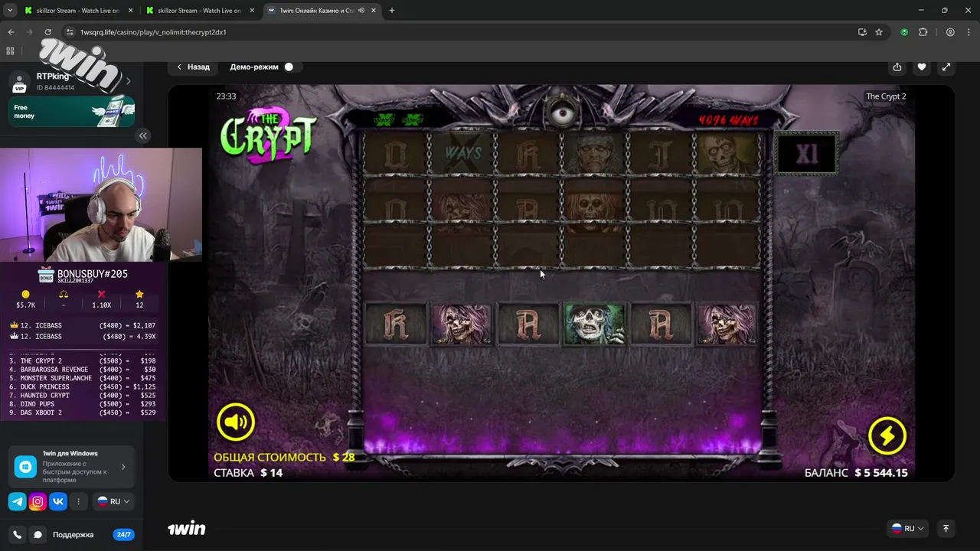This screenshot has height=551, width=980.
Task: Click the install app icon in address bar
Action: click(862, 32)
